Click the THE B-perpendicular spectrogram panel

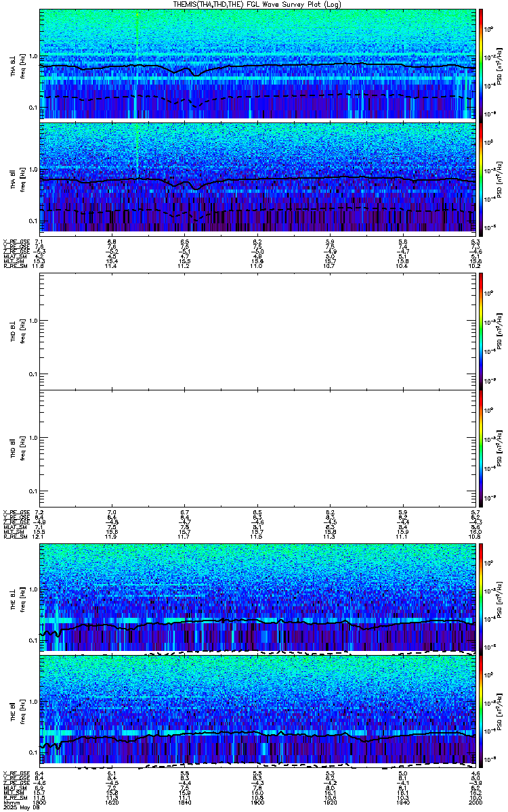tap(257, 598)
